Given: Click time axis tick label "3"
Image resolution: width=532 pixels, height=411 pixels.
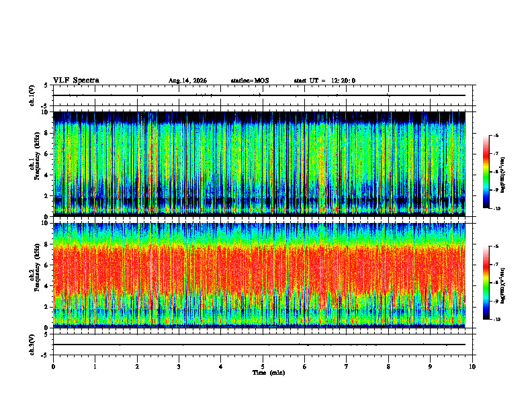Looking at the screenshot, I should 179,367.
